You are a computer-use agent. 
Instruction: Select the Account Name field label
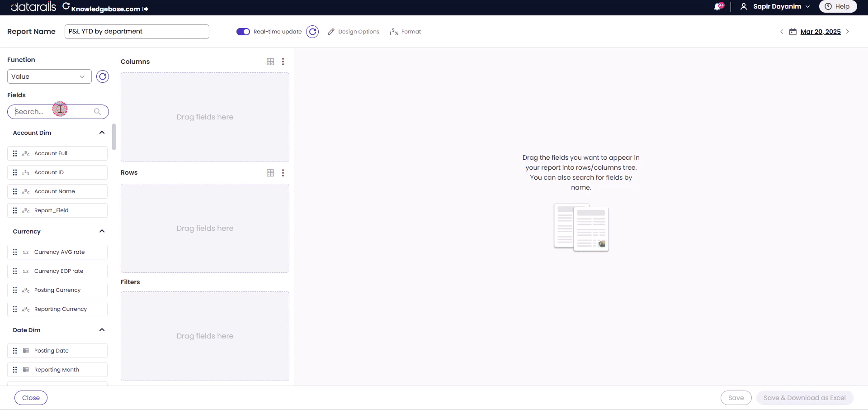[55, 191]
